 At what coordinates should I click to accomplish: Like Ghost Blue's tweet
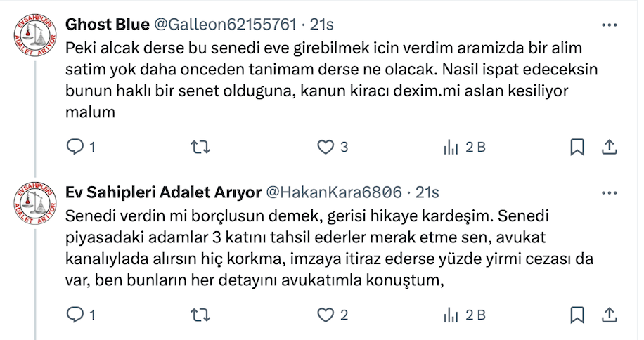pyautogui.click(x=325, y=147)
